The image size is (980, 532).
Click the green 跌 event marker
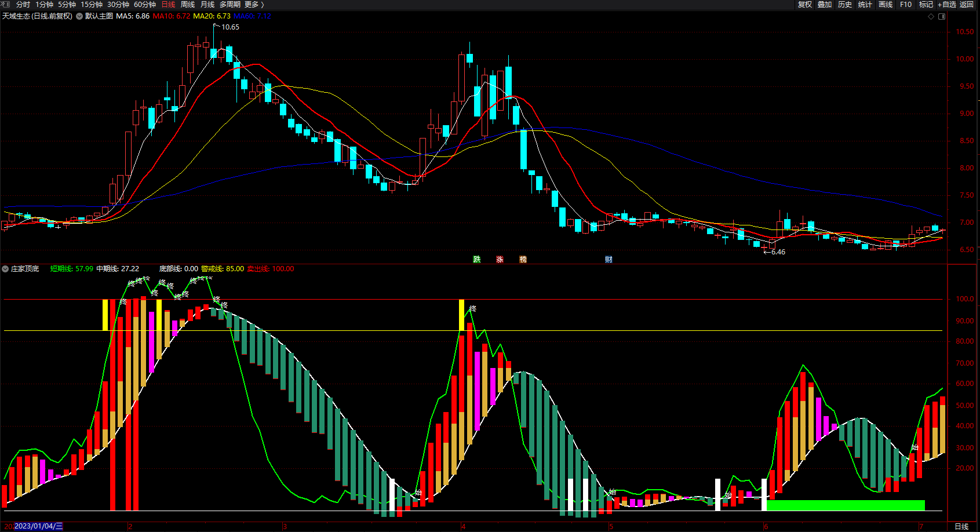[476, 259]
